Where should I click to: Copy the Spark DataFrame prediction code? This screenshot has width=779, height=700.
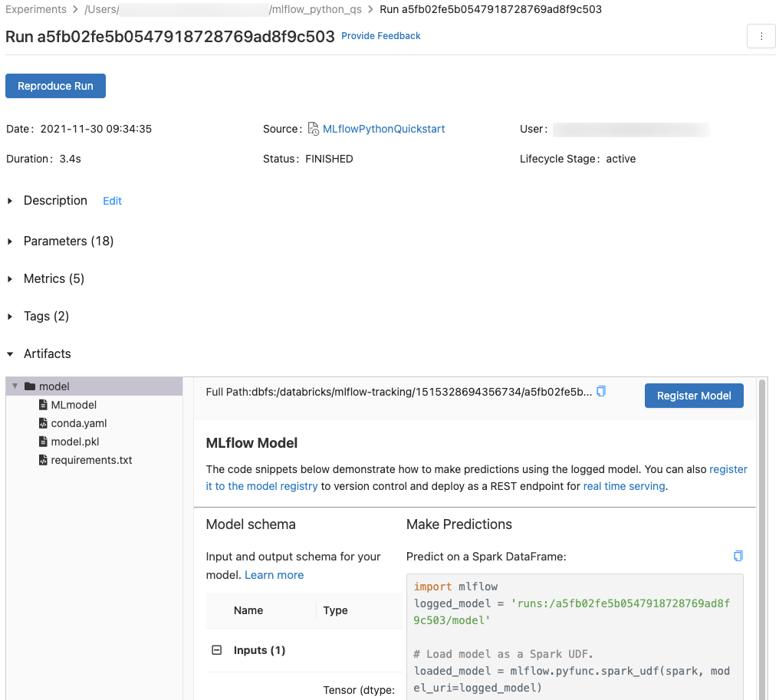pyautogui.click(x=738, y=556)
